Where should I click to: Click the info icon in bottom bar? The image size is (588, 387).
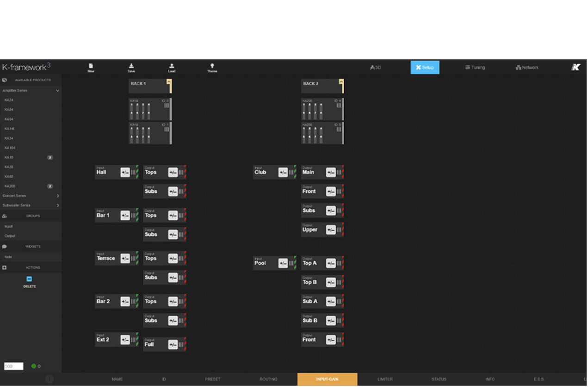[50, 379]
